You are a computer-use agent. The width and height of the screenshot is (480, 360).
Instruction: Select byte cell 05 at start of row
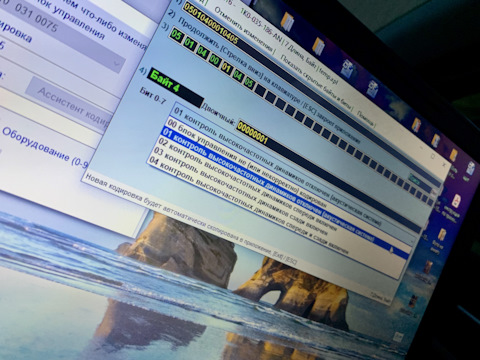176,35
